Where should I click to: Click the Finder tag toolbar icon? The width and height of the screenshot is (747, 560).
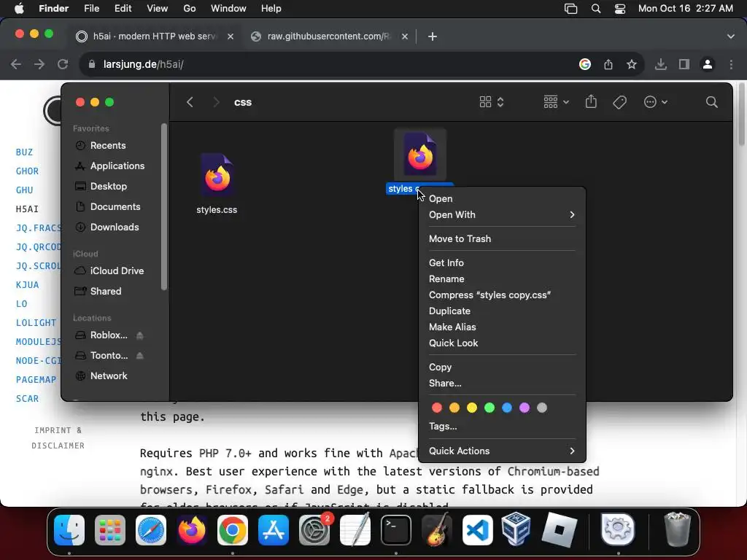coord(620,102)
